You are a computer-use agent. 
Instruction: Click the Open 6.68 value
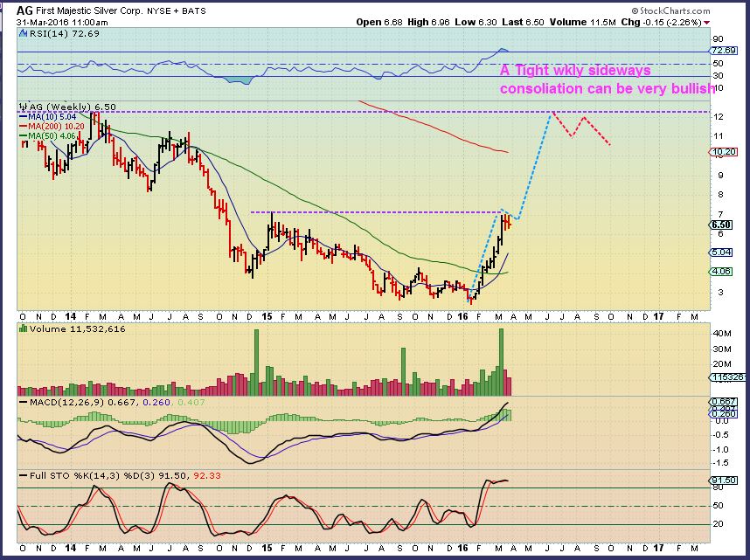click(x=379, y=22)
